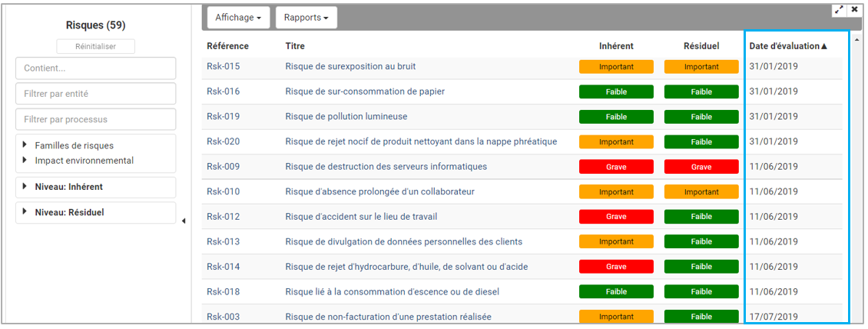This screenshot has height=329, width=868.
Task: Select the Filtrer par processus field
Action: click(x=95, y=119)
